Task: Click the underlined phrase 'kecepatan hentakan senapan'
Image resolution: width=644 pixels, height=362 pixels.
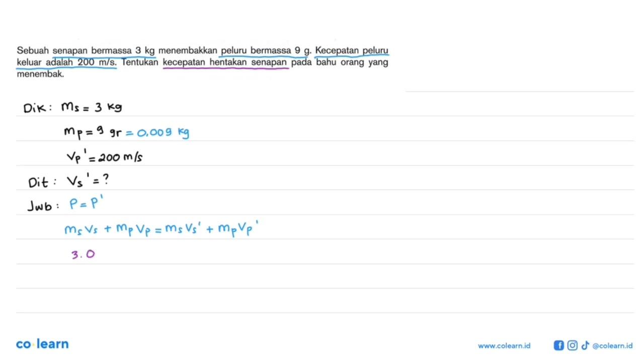Action: click(225, 62)
